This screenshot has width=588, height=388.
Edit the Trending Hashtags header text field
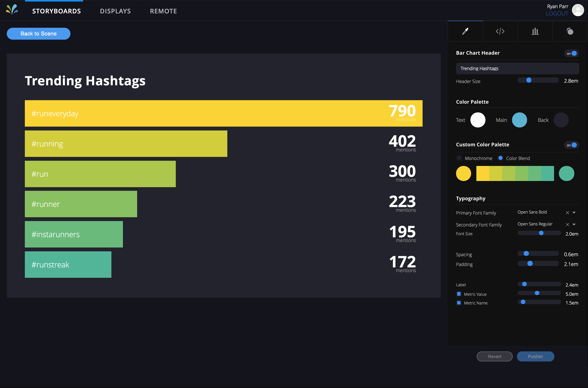[x=518, y=69]
